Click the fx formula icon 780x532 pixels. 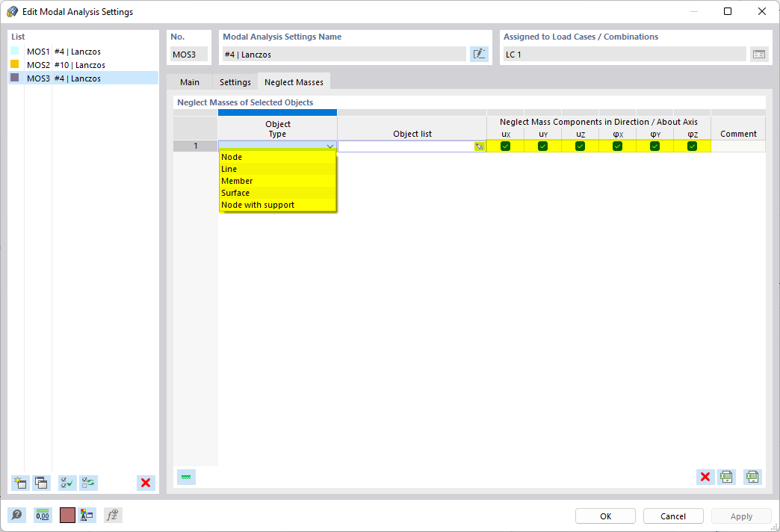[x=113, y=515]
